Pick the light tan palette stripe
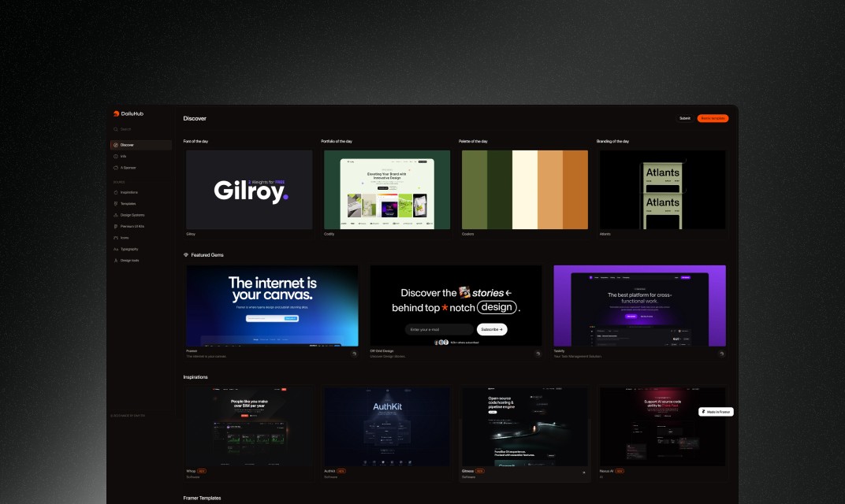 550,190
